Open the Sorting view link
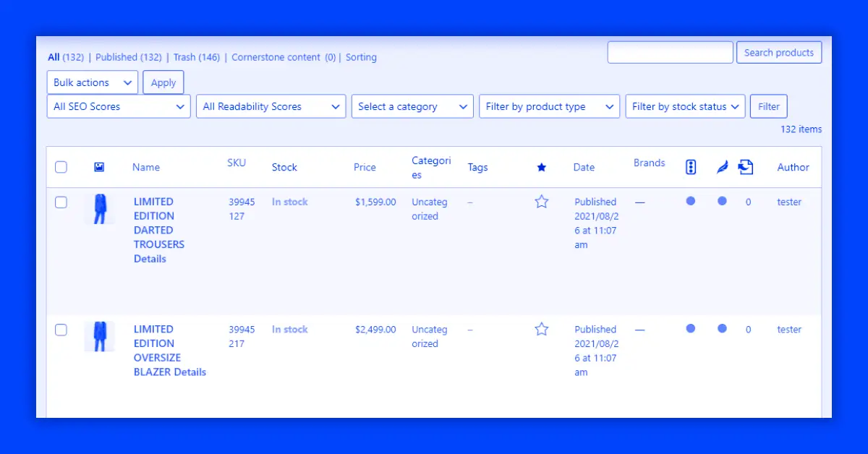The width and height of the screenshot is (868, 454). (x=361, y=57)
